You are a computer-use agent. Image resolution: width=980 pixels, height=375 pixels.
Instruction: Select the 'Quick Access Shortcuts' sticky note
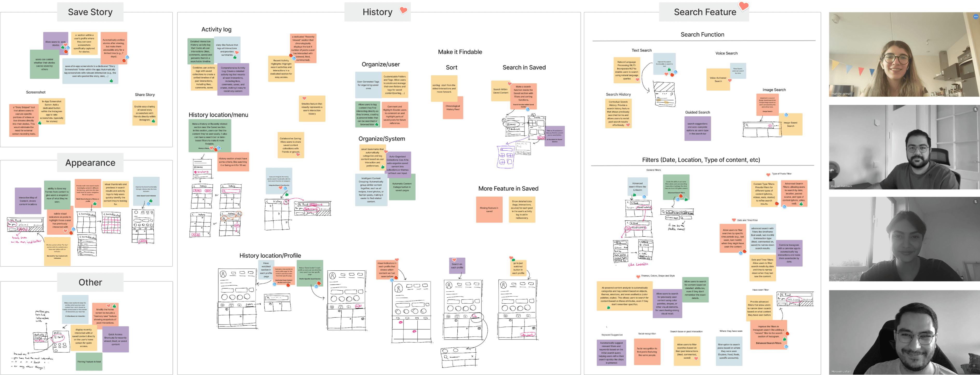(116, 340)
